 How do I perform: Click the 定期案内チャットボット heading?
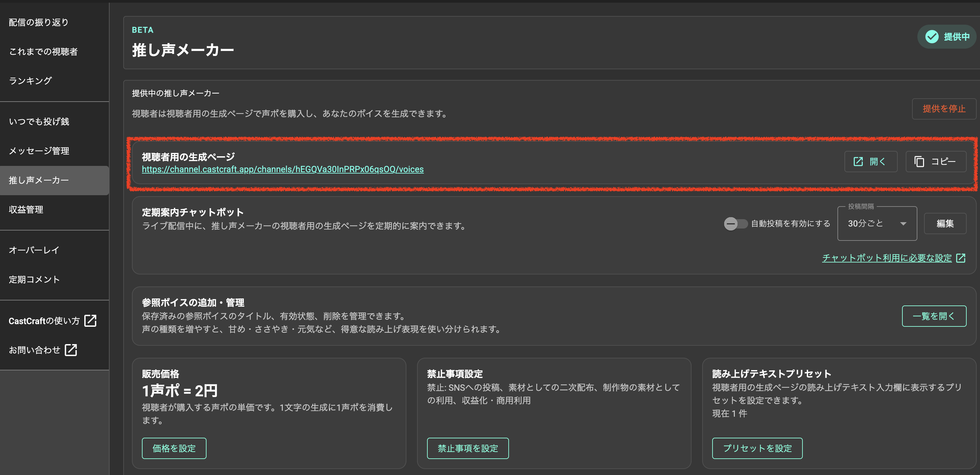pos(193,212)
